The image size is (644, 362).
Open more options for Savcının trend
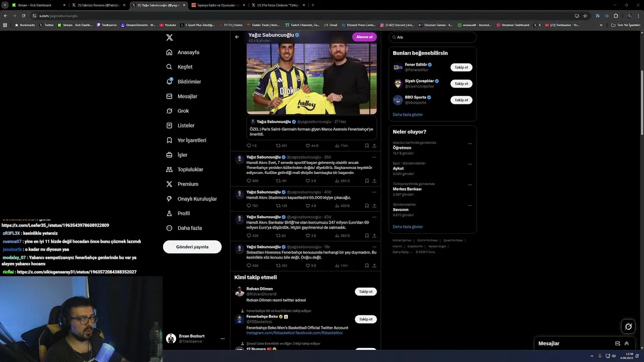(x=470, y=205)
